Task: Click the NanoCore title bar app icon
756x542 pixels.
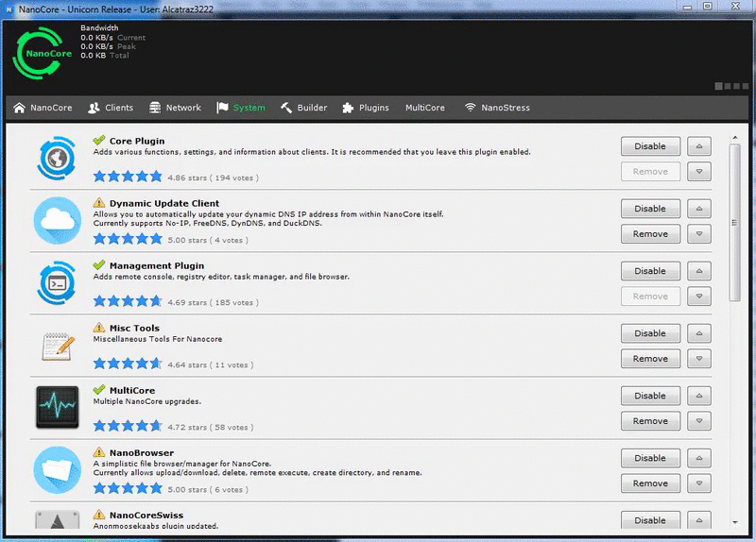Action: pos(9,9)
